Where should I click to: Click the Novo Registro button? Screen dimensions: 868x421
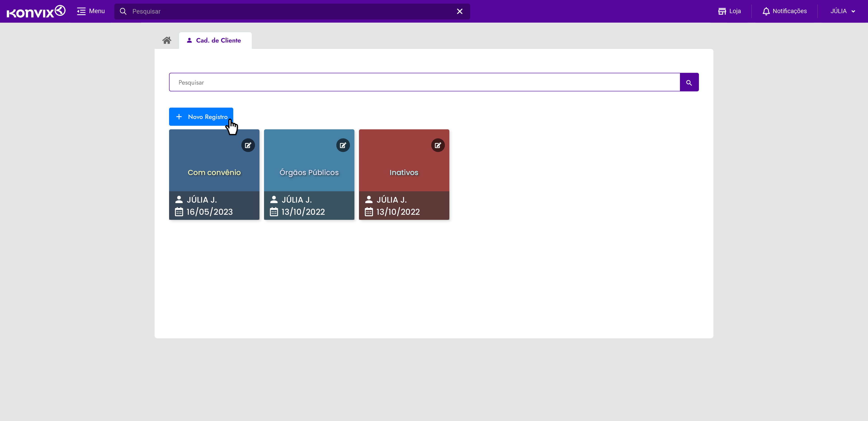[201, 117]
